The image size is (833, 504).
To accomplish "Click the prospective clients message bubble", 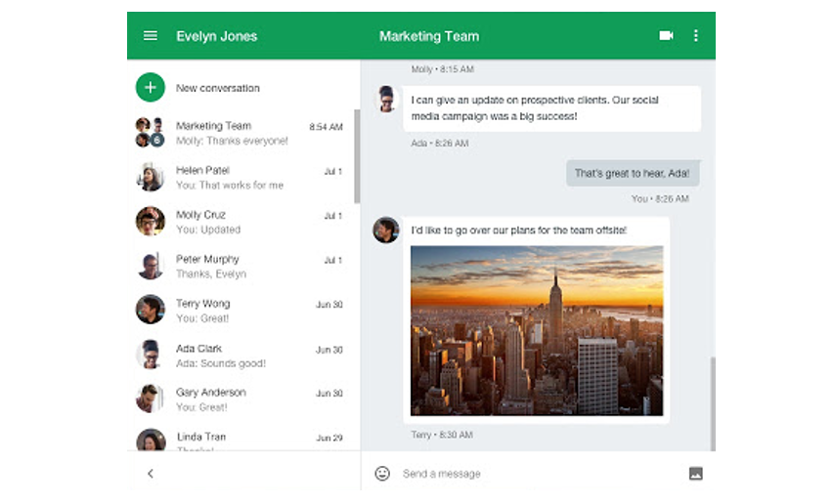I will pos(551,108).
